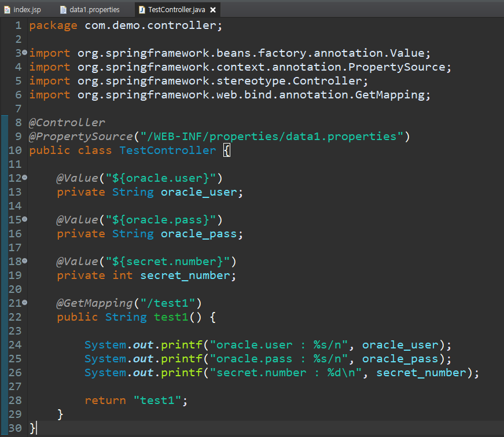Click the TestController.java Java file icon
Viewport: 504px width, 437px height.
(x=142, y=10)
